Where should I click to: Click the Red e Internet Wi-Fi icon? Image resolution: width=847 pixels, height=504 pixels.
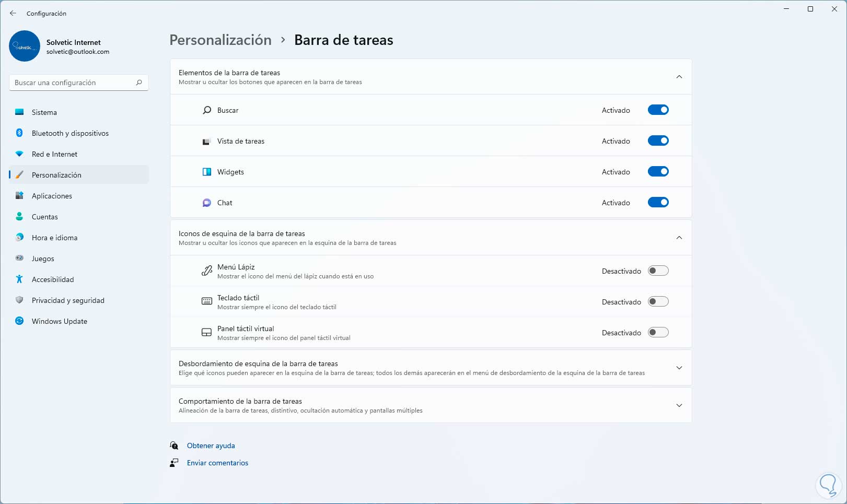tap(19, 154)
